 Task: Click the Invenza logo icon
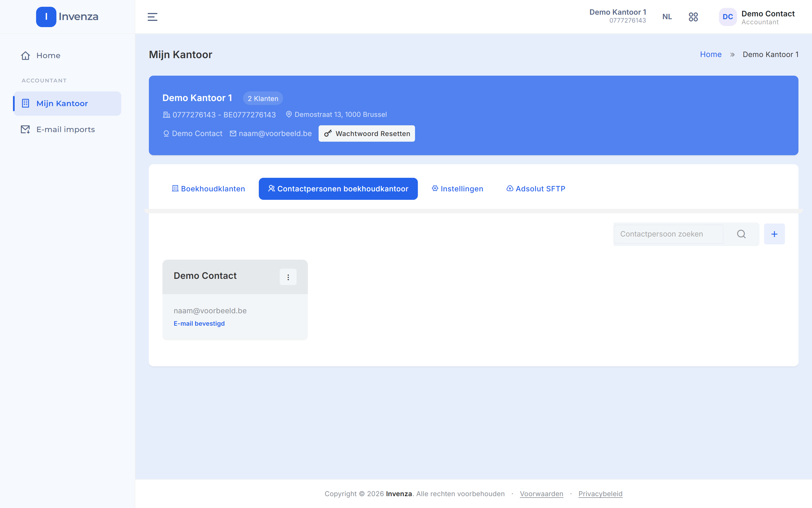point(46,17)
